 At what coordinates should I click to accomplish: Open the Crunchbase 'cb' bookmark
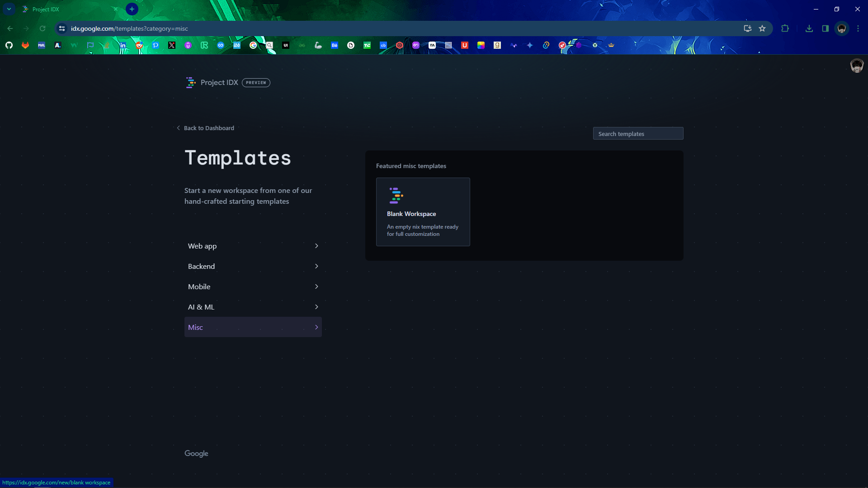pos(383,45)
